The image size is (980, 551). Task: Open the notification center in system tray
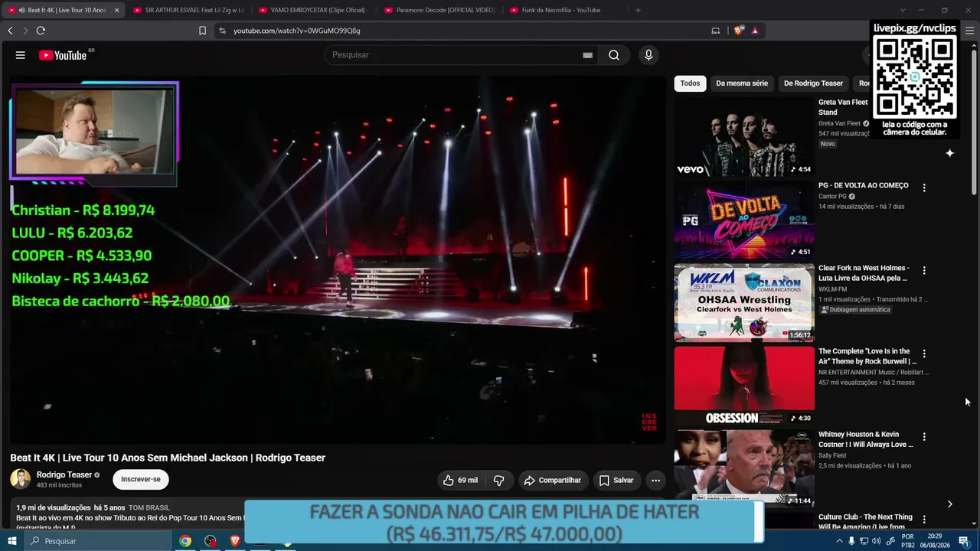964,541
